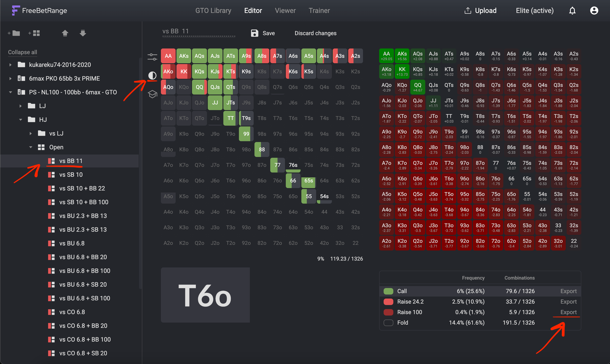Collapse the HJ folder

[21, 120]
